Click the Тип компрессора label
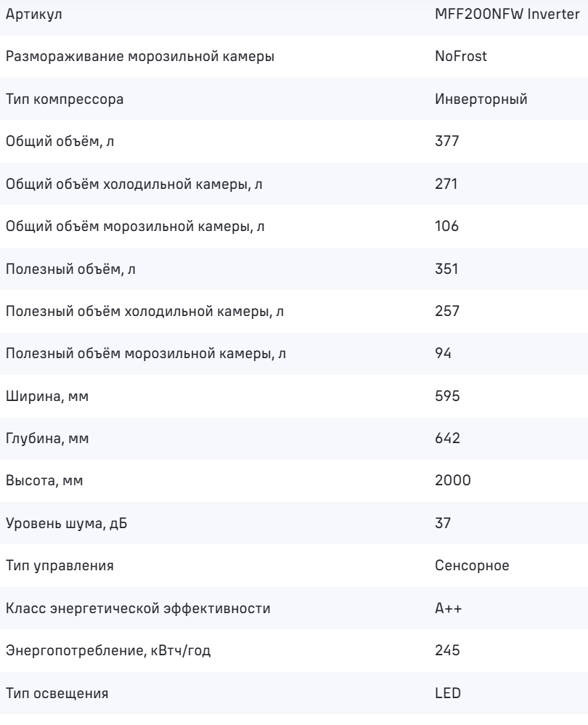588x725 pixels. tap(65, 100)
